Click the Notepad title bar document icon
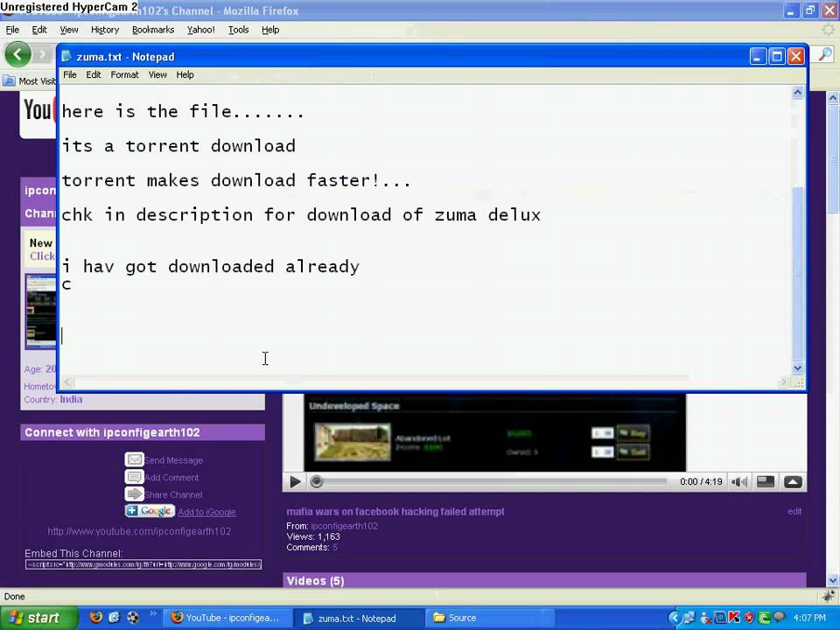840x630 pixels. click(x=66, y=56)
